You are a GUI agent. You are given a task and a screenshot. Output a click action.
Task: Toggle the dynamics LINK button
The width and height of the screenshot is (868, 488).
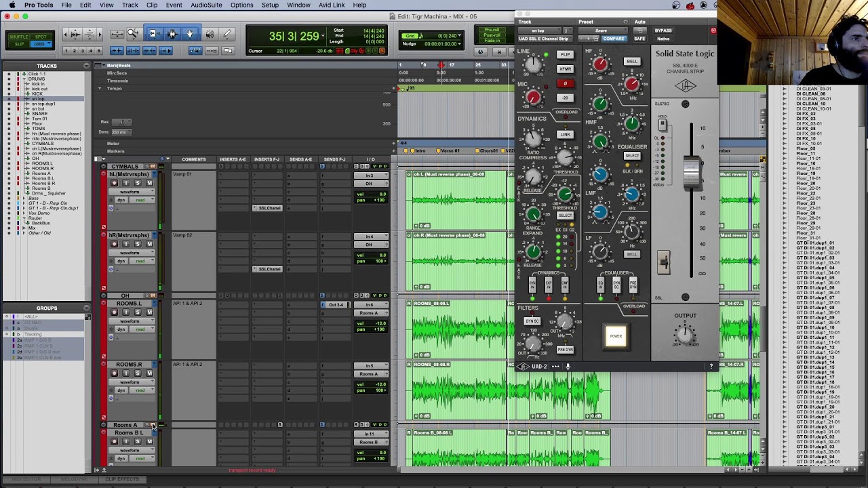tap(565, 134)
